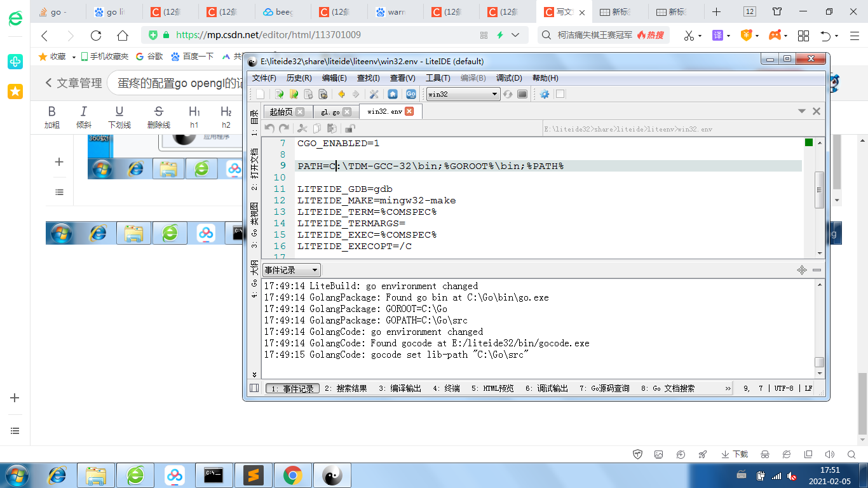This screenshot has height=488, width=868.
Task: Click the blue Home icon in LiteIDE
Action: (393, 94)
